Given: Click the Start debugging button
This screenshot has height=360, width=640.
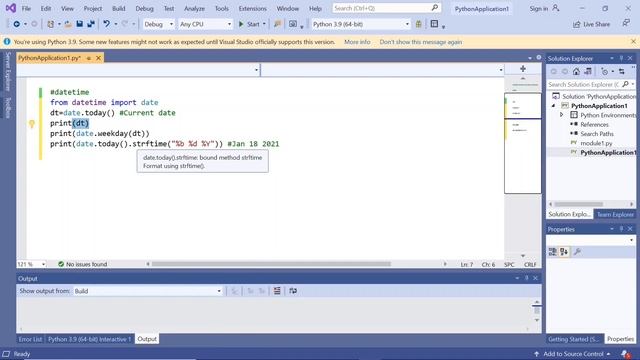Looking at the screenshot, I should 249,24.
